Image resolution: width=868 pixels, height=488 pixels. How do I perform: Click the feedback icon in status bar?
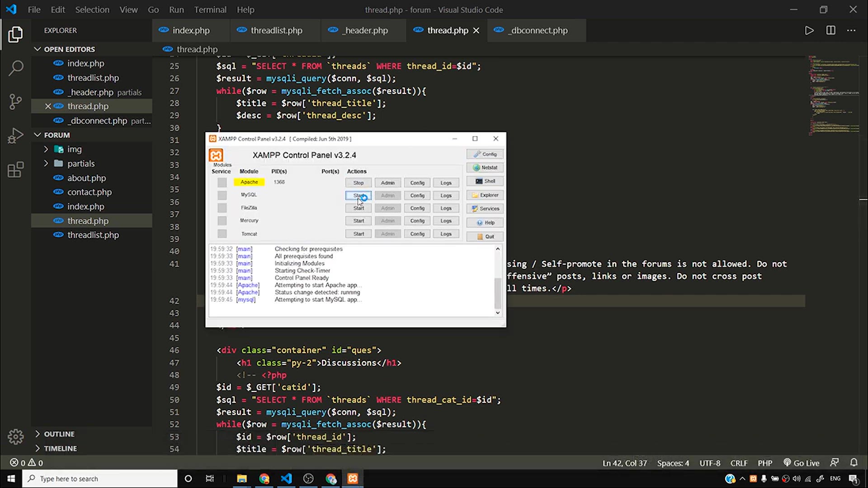[x=834, y=462]
